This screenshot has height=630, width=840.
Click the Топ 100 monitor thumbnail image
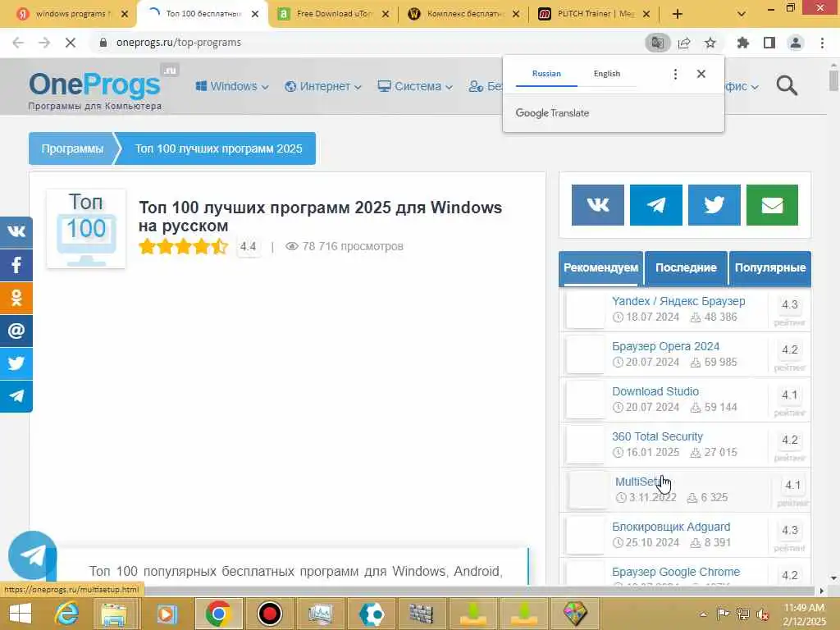tap(86, 229)
